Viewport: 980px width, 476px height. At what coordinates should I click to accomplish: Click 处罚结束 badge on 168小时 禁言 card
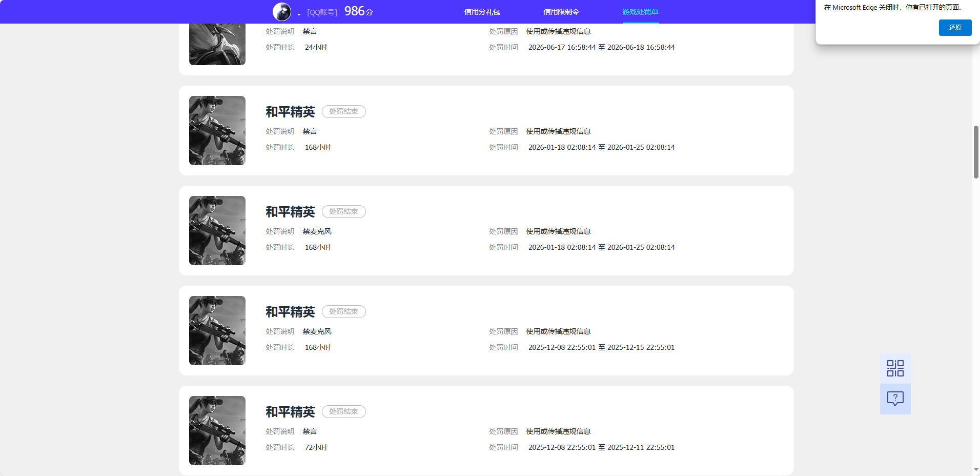343,111
